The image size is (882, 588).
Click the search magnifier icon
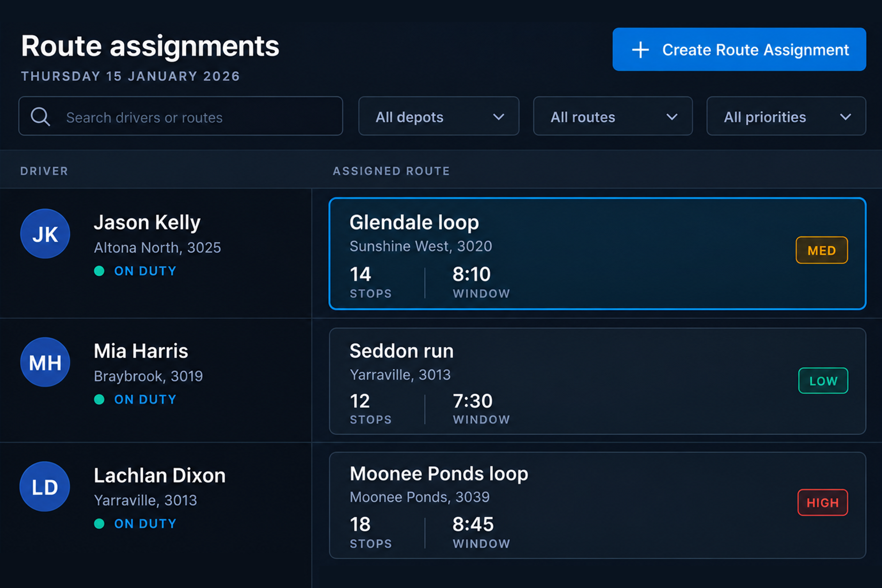tap(40, 117)
